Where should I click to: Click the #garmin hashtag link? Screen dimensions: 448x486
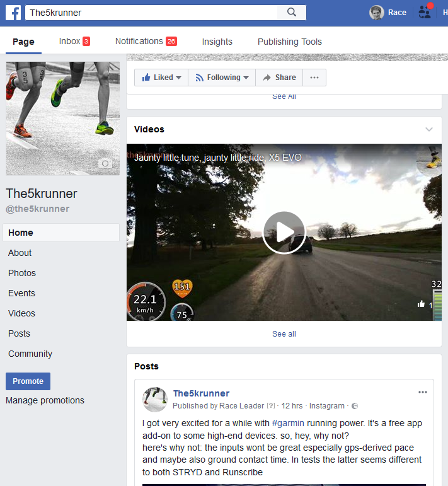tap(288, 423)
